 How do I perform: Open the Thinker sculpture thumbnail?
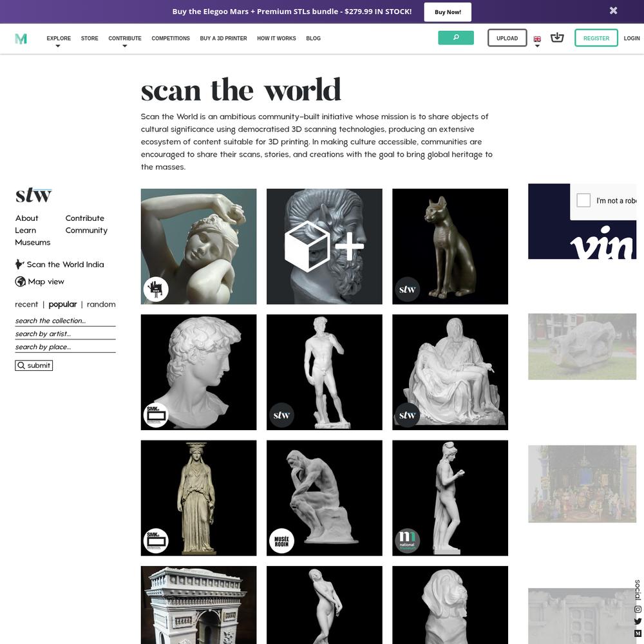click(324, 498)
